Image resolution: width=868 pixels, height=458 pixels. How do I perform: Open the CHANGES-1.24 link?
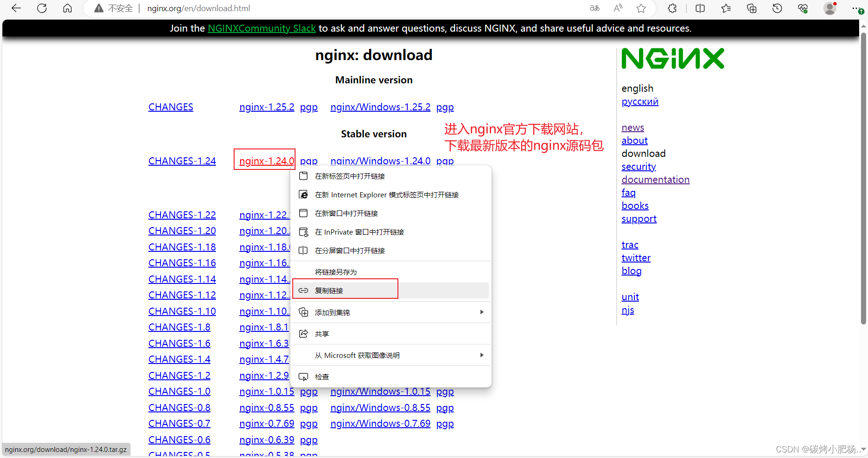click(x=182, y=161)
